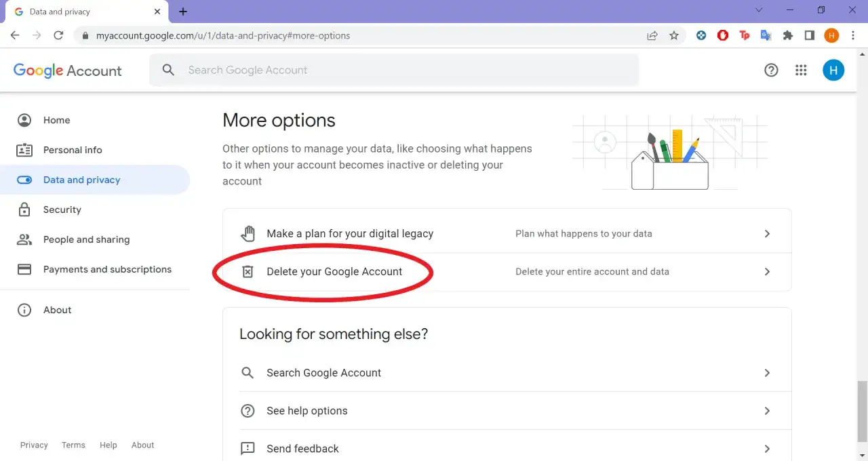
Task: Click the Payments card icon
Action: pyautogui.click(x=24, y=269)
